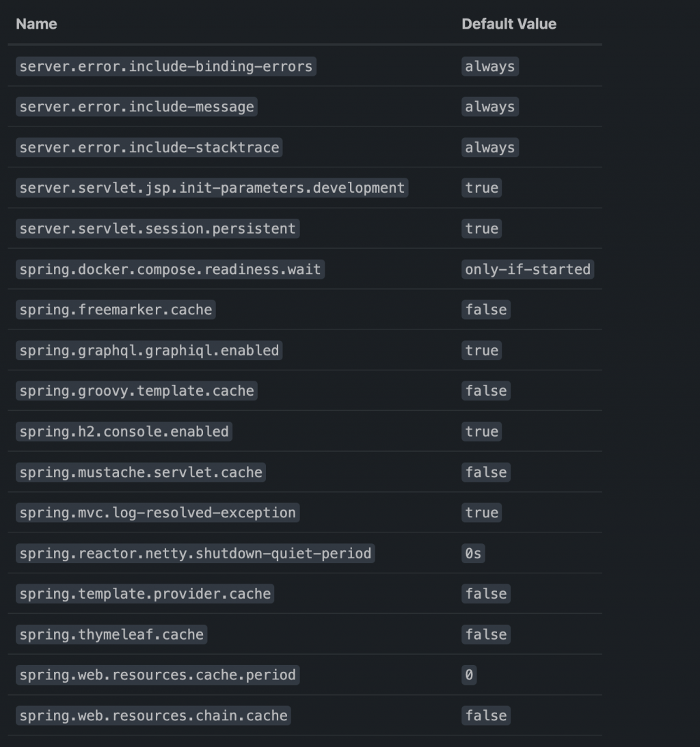Viewport: 700px width, 747px height.
Task: Click the 0s default value
Action: click(473, 553)
